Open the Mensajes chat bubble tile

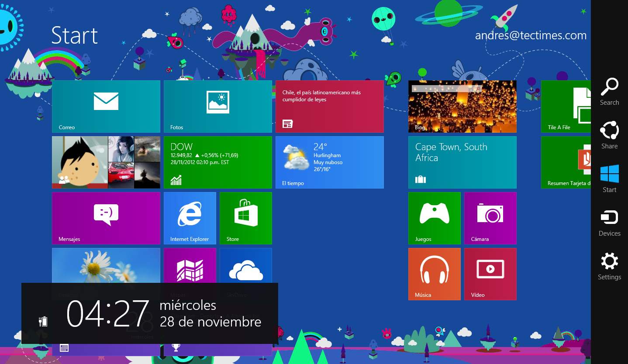pyautogui.click(x=106, y=218)
